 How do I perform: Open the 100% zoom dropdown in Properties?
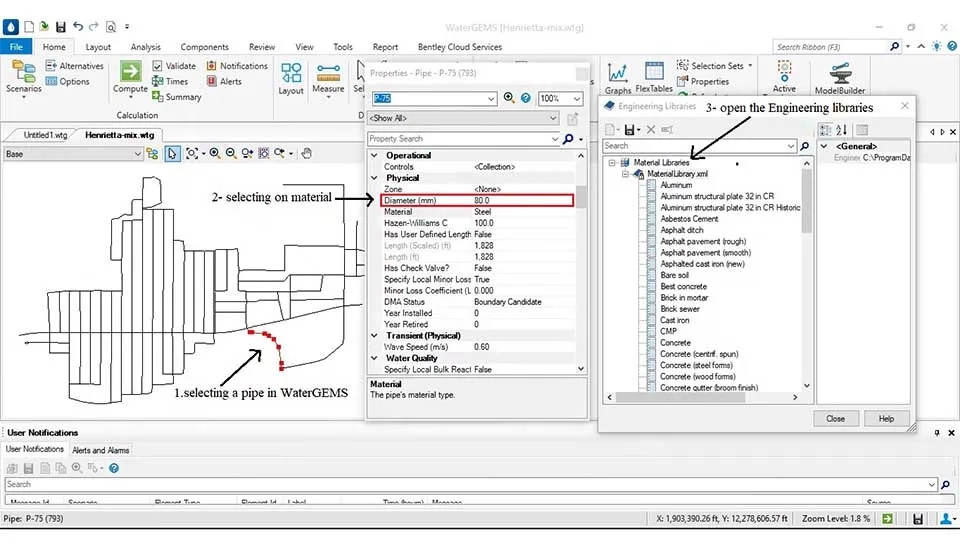tap(577, 99)
